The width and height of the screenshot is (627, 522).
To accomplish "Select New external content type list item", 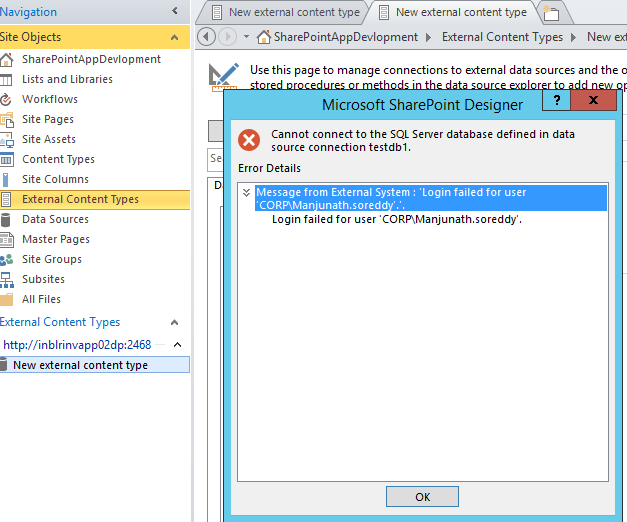I will 95,365.
